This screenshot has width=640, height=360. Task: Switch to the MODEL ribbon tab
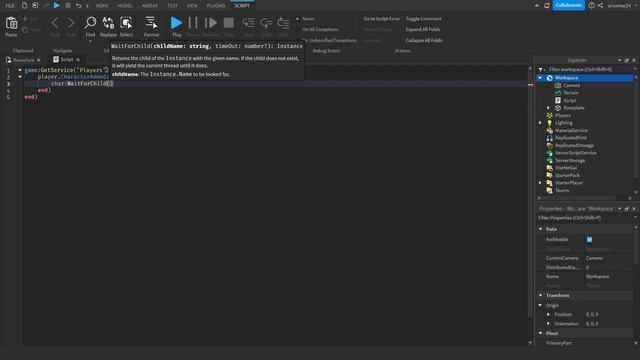[x=125, y=6]
